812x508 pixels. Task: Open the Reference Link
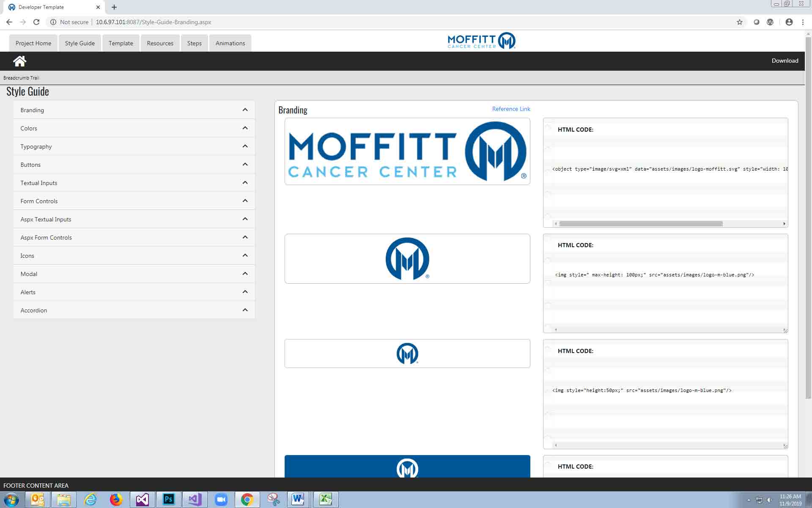point(511,109)
